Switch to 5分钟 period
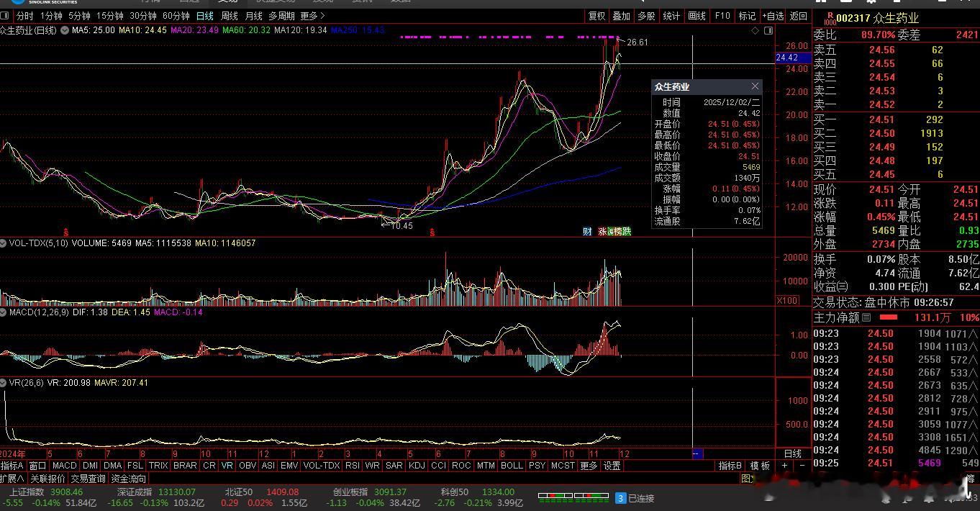The height and width of the screenshot is (511, 980). 79,15
